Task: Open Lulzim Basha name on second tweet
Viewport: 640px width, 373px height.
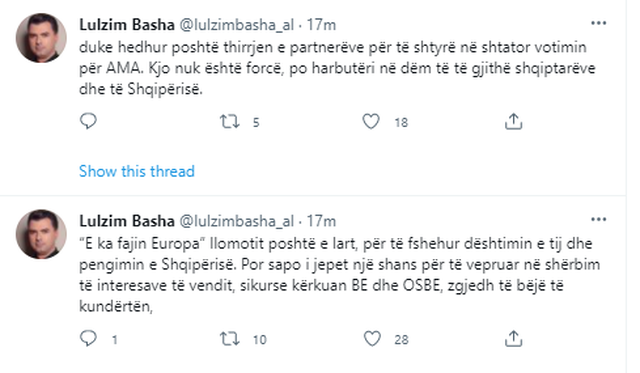Action: coord(127,221)
